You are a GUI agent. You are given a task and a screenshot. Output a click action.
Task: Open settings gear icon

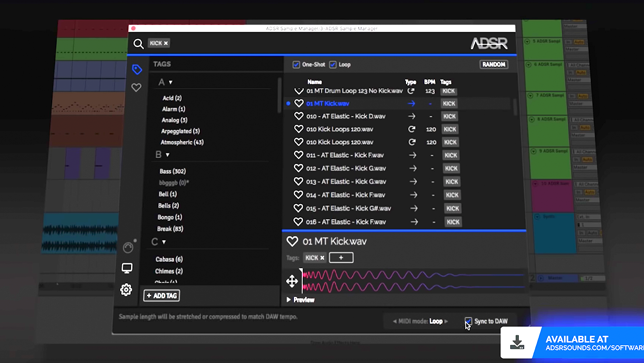click(126, 289)
